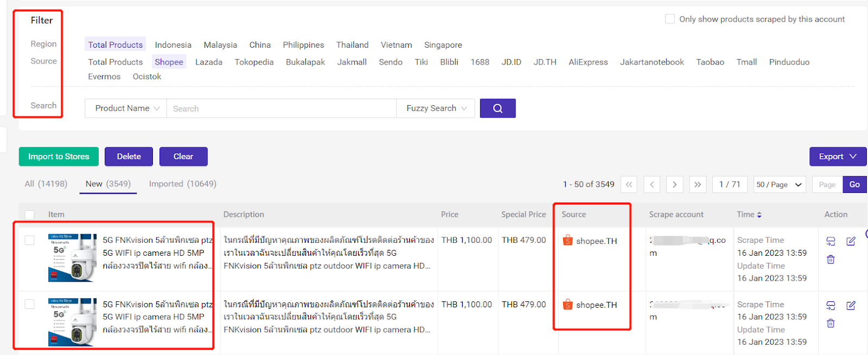Viewport: 868px width, 355px height.
Task: Click the Clear button
Action: pos(183,157)
